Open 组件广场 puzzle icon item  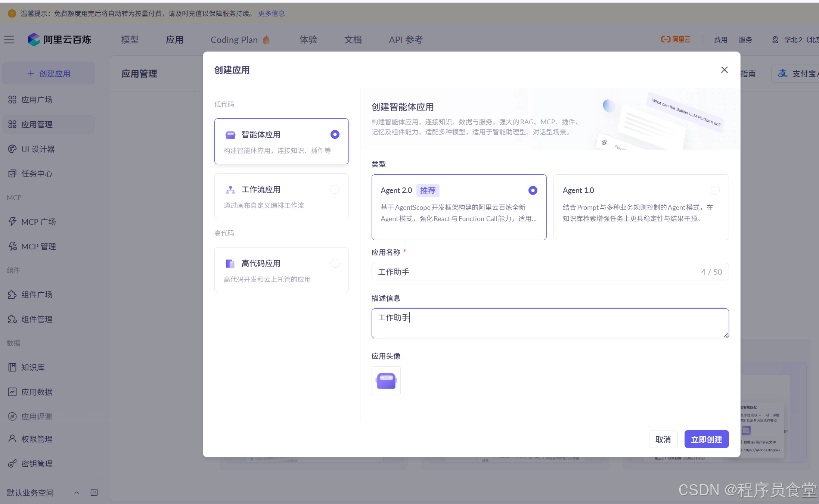point(36,295)
